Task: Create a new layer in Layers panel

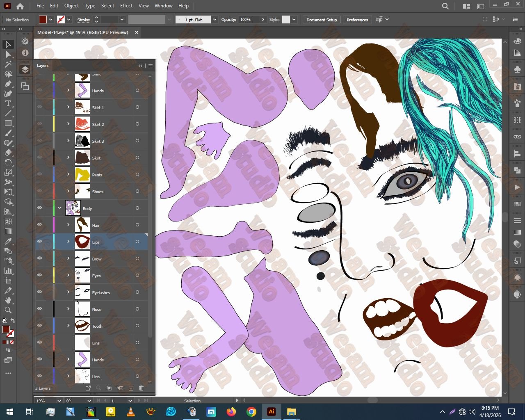Action: (131, 388)
